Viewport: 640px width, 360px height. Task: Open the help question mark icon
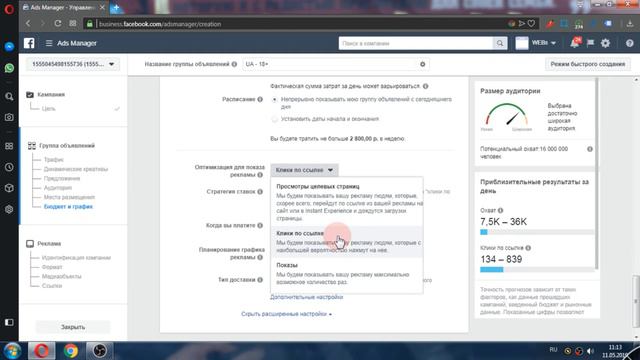click(x=629, y=43)
